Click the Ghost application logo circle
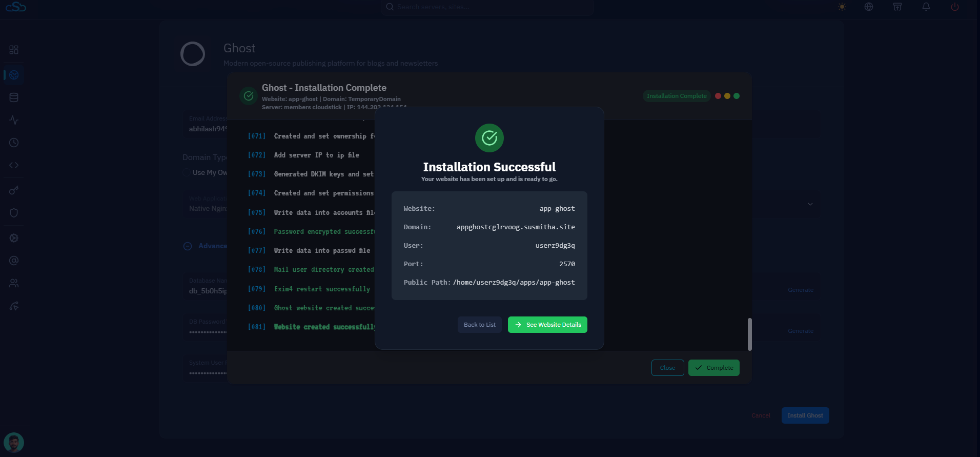 click(193, 54)
